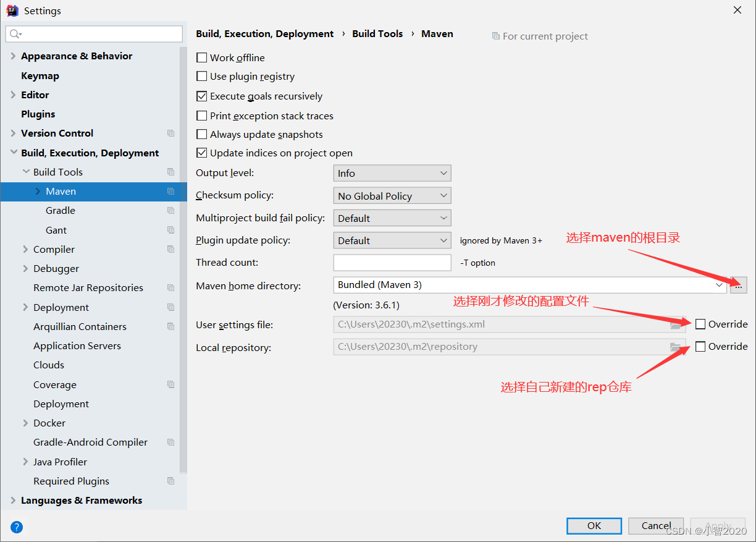The height and width of the screenshot is (542, 756).
Task: Click the project-level icon beside Coverage
Action: point(170,384)
